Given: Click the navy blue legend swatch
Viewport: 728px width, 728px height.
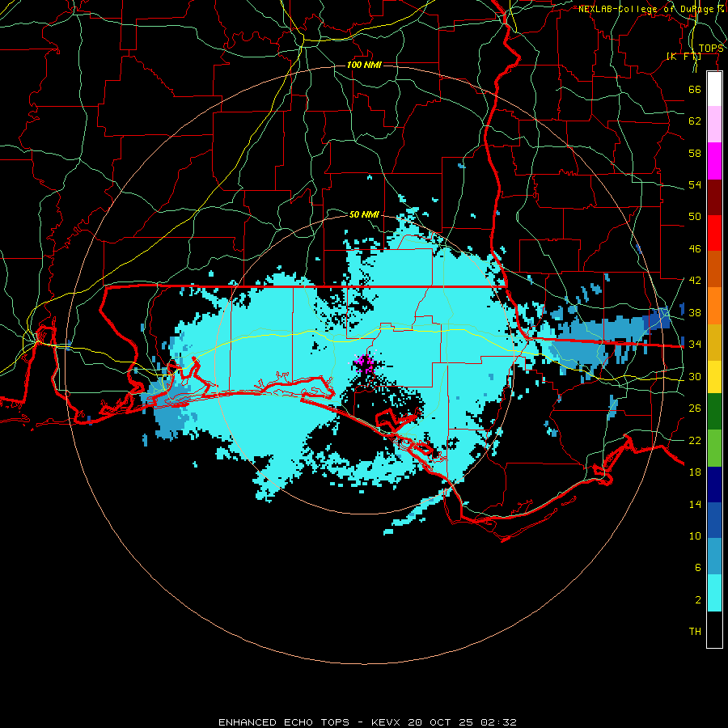Looking at the screenshot, I should (714, 485).
